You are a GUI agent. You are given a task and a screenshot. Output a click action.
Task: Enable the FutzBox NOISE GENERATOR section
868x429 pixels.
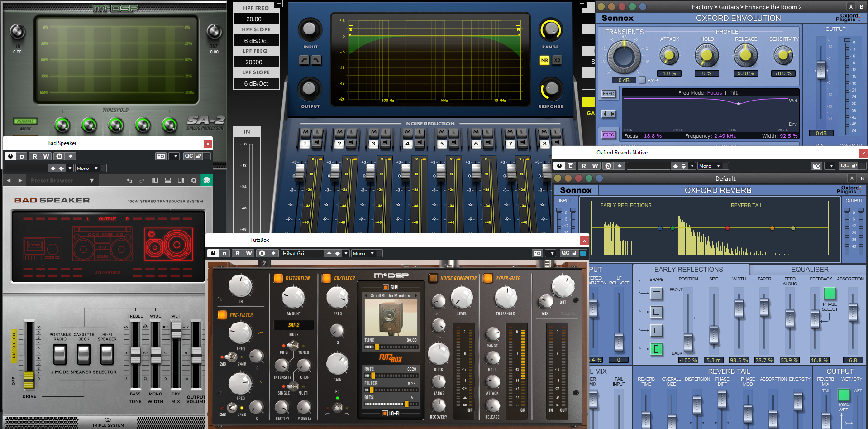click(x=433, y=278)
